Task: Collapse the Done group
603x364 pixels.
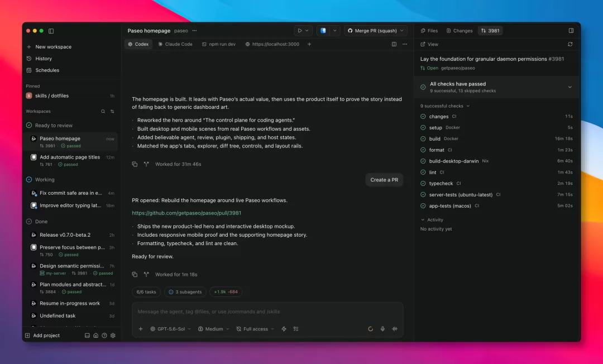Action: [x=37, y=222]
